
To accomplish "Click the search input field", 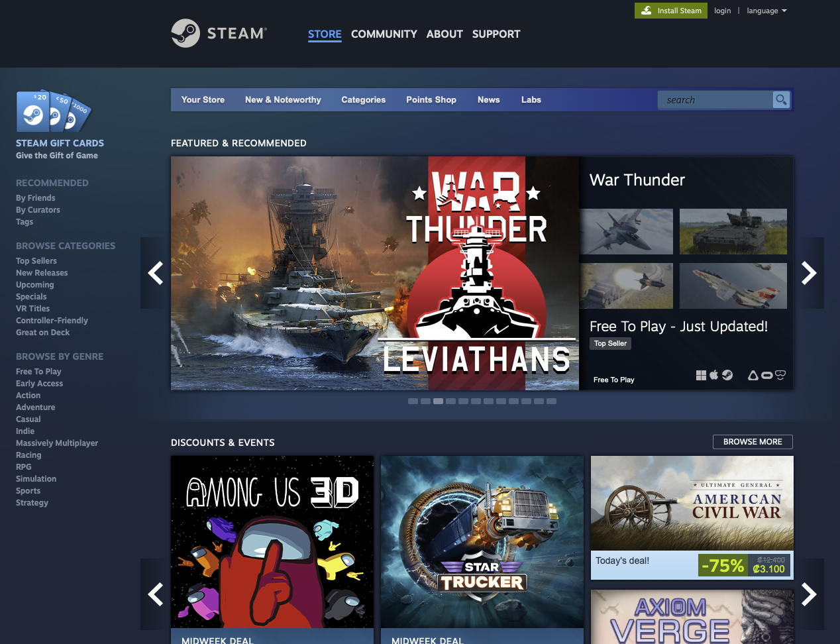I will click(x=715, y=100).
